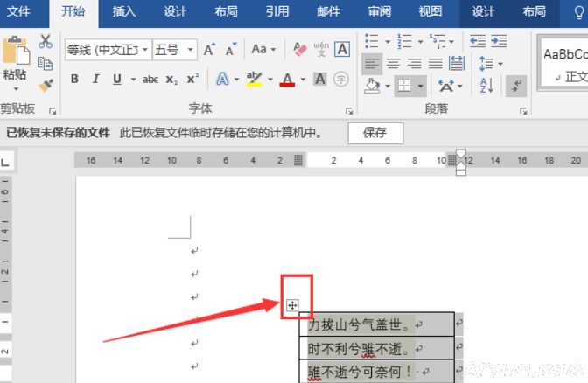
Task: Click the shading paint bucket
Action: [372, 87]
